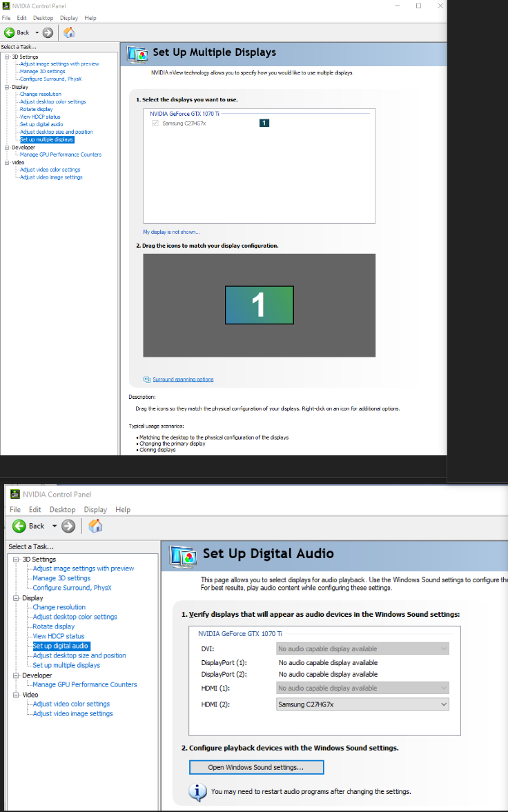508x812 pixels.
Task: Open Manage 3D settings in bottom window
Action: point(61,578)
